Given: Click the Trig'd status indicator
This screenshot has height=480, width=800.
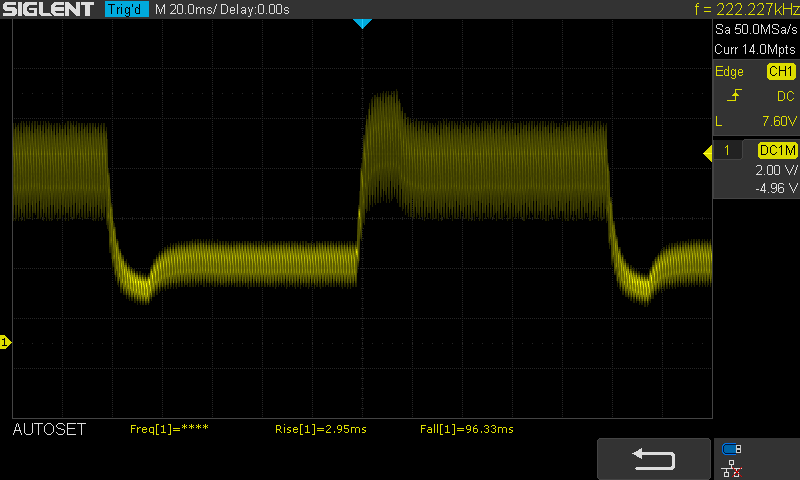Looking at the screenshot, I should pos(127,9).
